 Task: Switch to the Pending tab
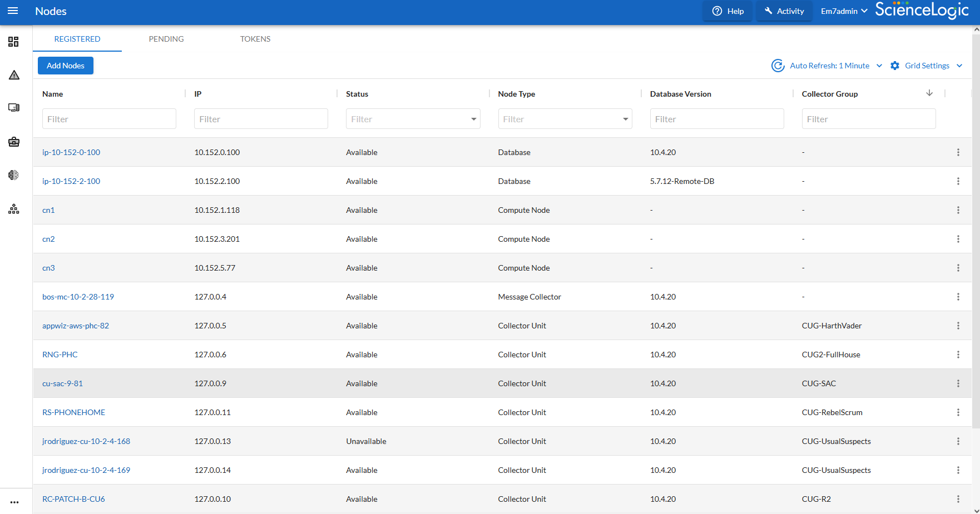point(166,39)
